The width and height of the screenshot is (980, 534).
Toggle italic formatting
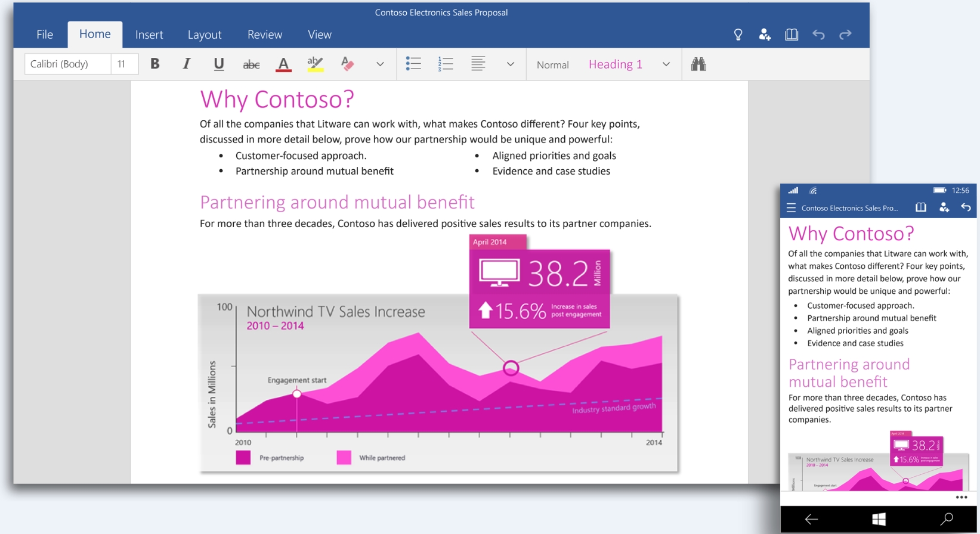click(187, 64)
